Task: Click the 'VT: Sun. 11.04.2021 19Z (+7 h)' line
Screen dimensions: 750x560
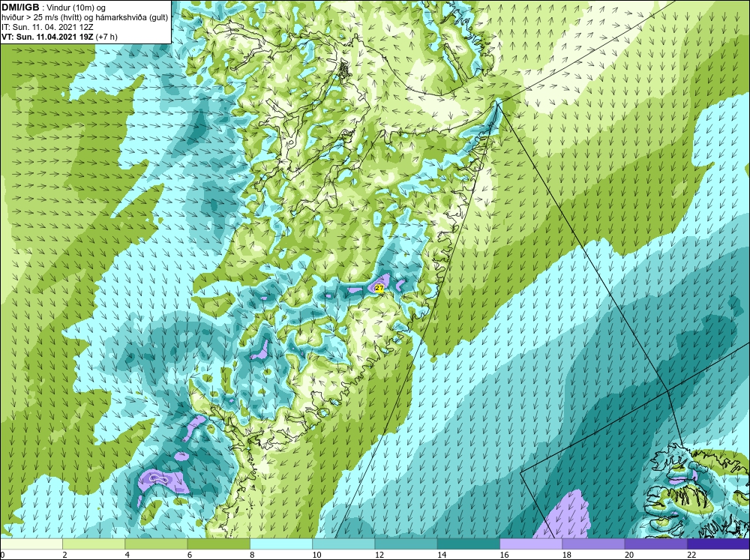Action: [59, 36]
